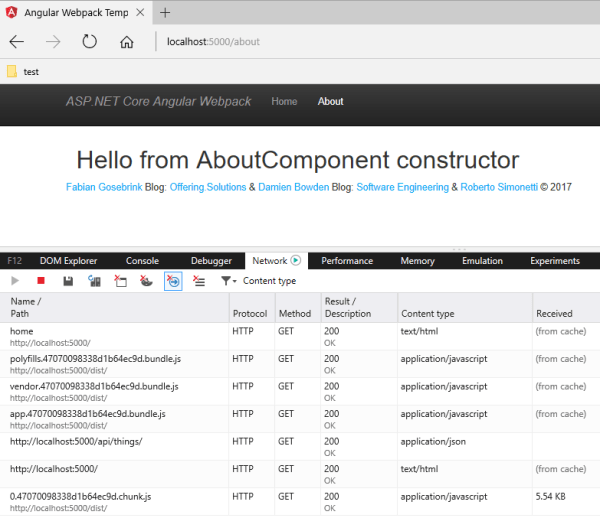
Task: Click the 5.54 KB received value
Action: [x=550, y=497]
